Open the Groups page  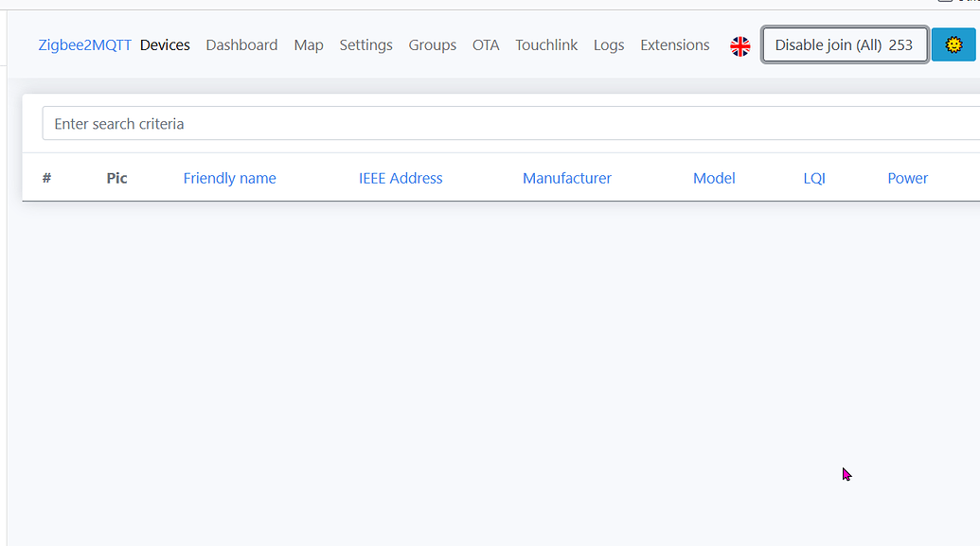click(x=433, y=44)
